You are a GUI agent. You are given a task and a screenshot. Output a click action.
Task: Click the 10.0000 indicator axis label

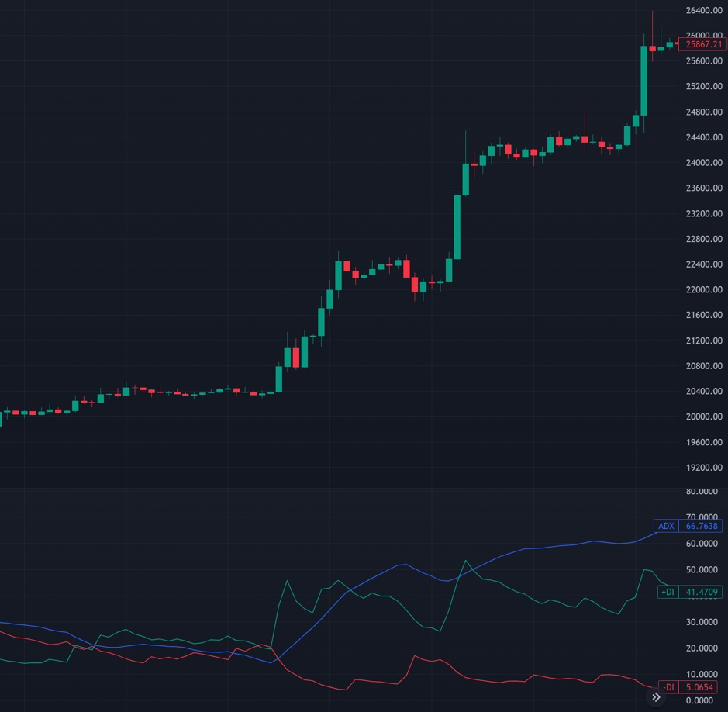[x=702, y=674]
